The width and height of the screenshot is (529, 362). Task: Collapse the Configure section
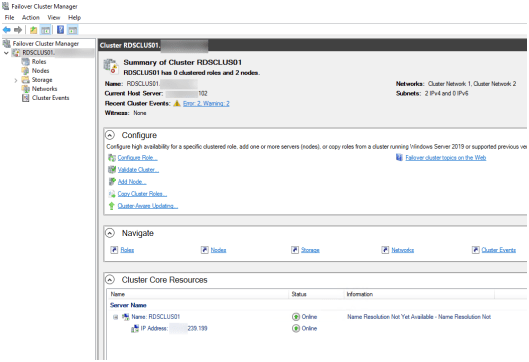[x=110, y=135]
